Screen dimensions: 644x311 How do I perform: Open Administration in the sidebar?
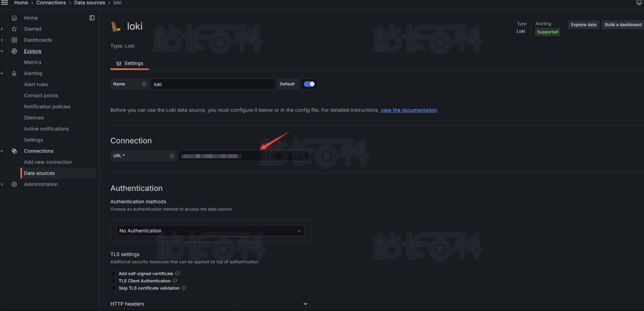(41, 184)
